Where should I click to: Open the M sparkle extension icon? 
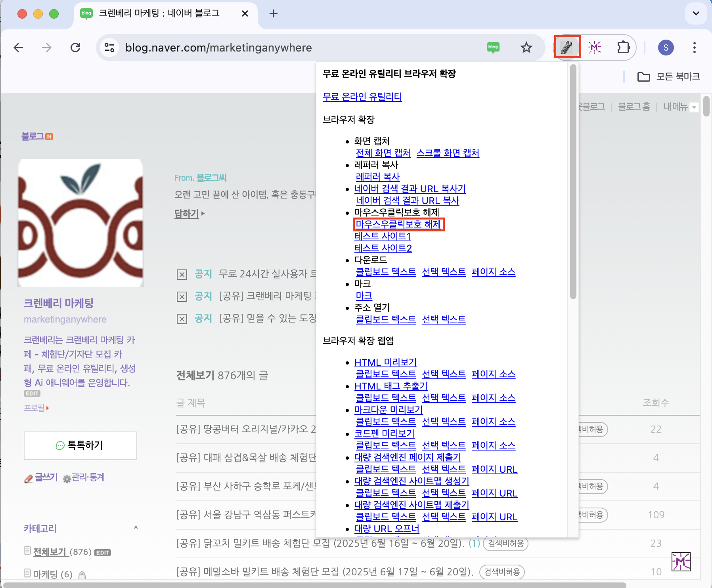pyautogui.click(x=595, y=48)
